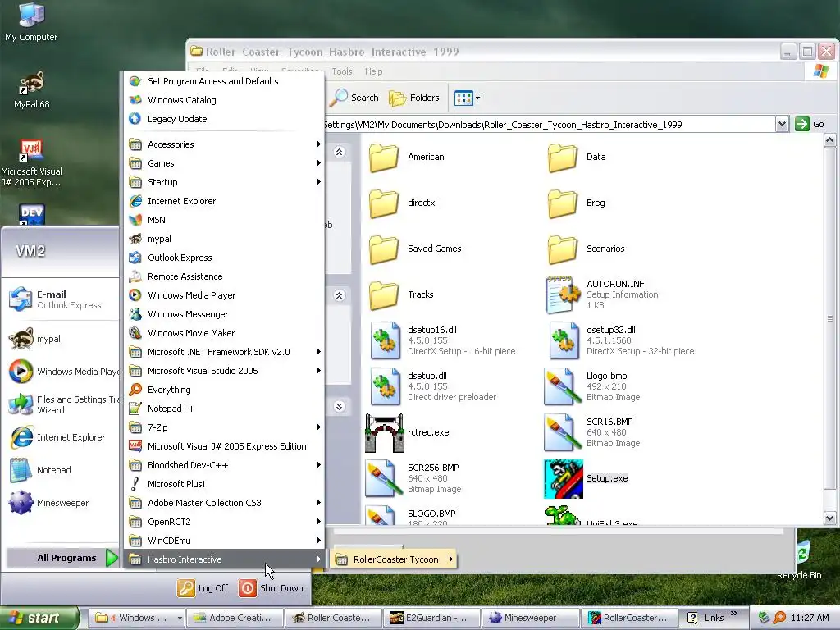The width and height of the screenshot is (840, 630).
Task: Toggle Folders pane in Explorer toolbar
Action: click(413, 98)
